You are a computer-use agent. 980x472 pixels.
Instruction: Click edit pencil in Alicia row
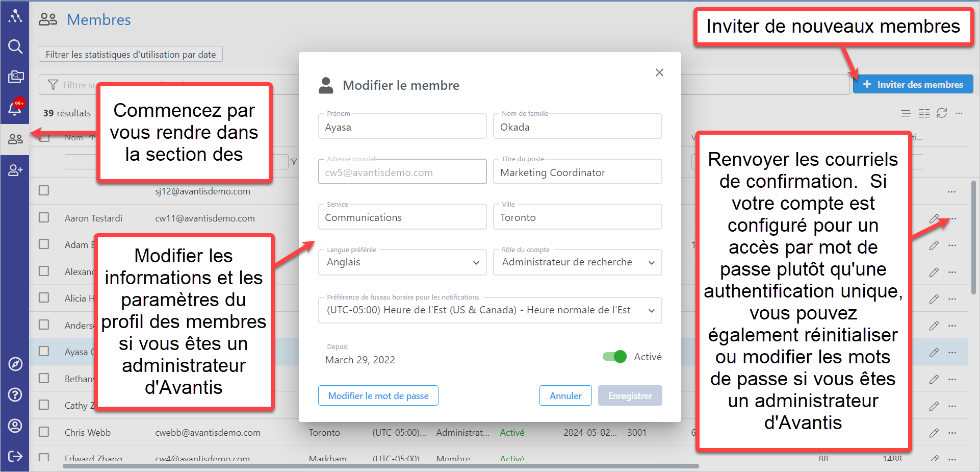point(934,299)
